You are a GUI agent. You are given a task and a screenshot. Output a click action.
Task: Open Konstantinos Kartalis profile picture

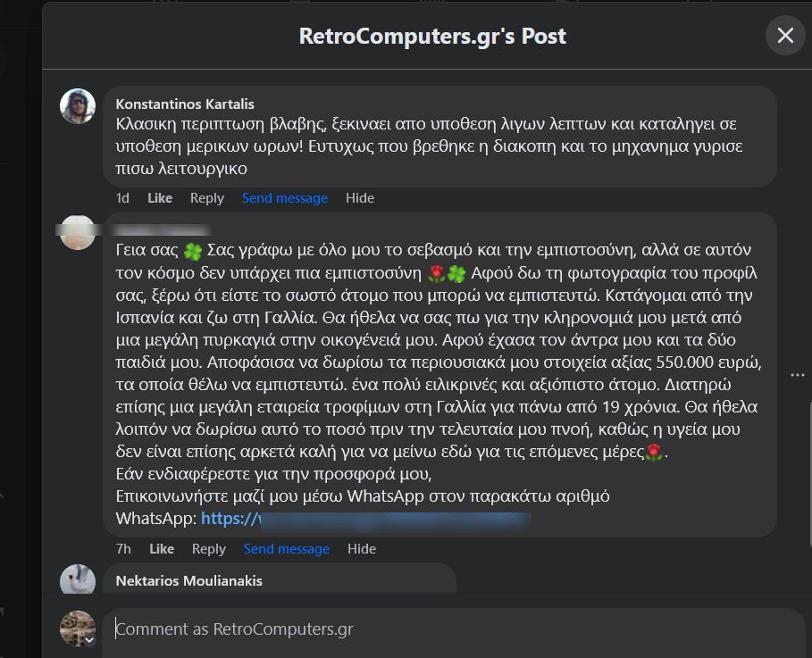[78, 106]
